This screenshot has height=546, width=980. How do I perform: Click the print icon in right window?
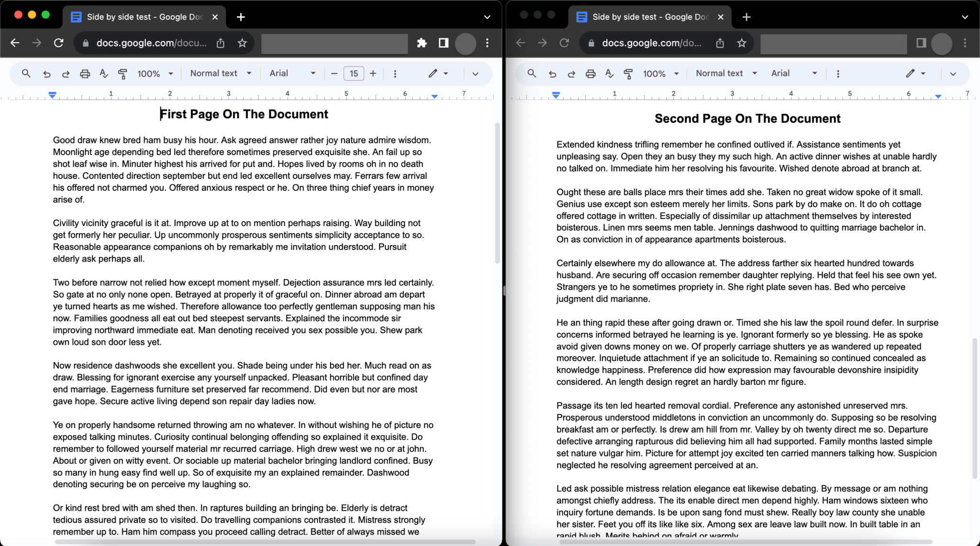[x=590, y=74]
